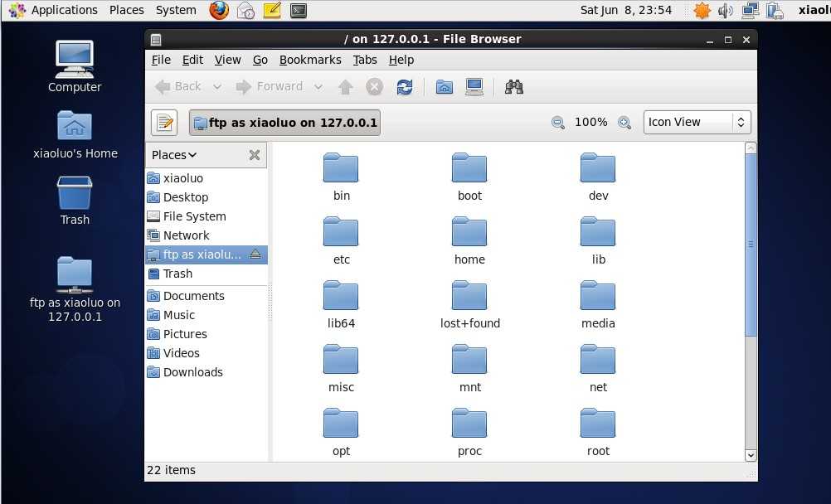Click the vertical scrollbar down arrow
Image resolution: width=831 pixels, height=504 pixels.
(x=751, y=455)
